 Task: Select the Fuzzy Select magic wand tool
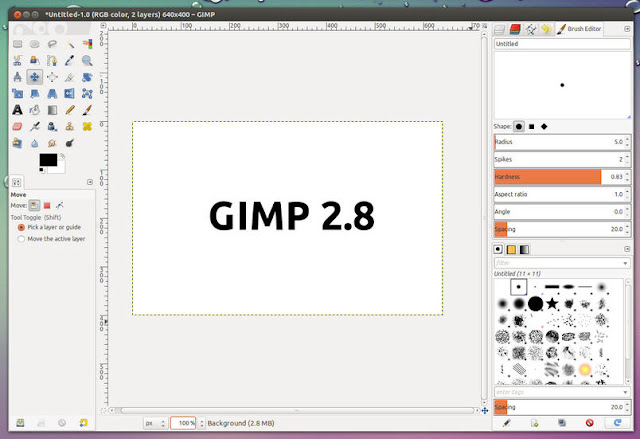tap(70, 44)
